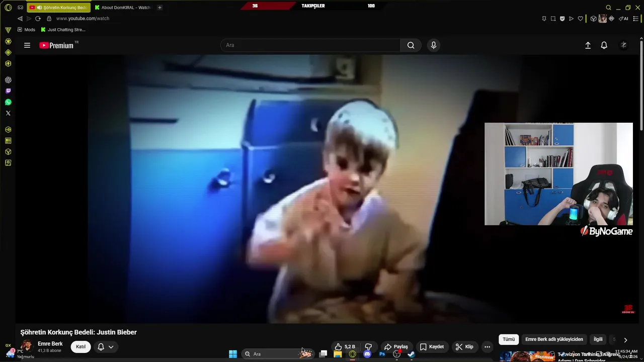The image size is (644, 362).
Task: Select the Emre Berk adlı yükleyiciden chip
Action: 554,339
